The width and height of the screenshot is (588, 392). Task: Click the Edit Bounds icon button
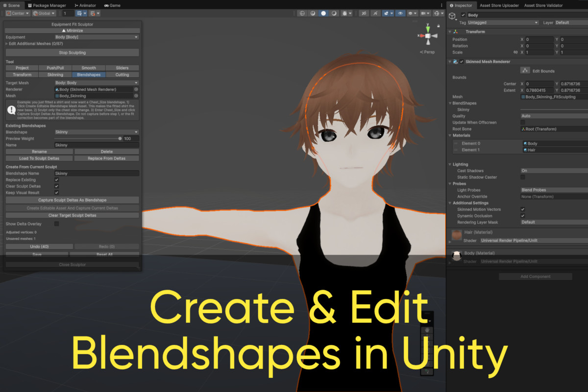tap(525, 71)
